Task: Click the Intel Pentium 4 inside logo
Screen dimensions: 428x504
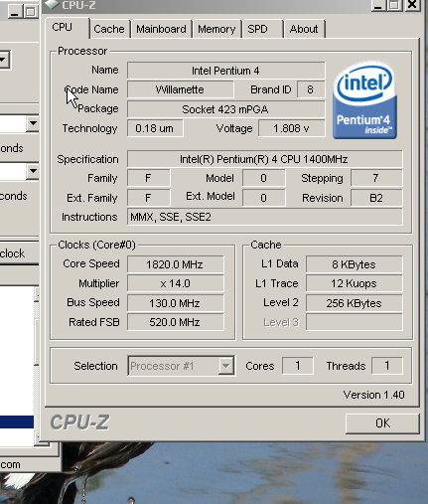Action: tap(364, 99)
